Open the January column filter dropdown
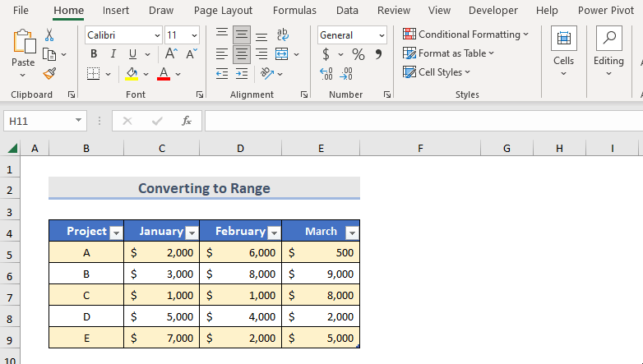 tap(192, 233)
